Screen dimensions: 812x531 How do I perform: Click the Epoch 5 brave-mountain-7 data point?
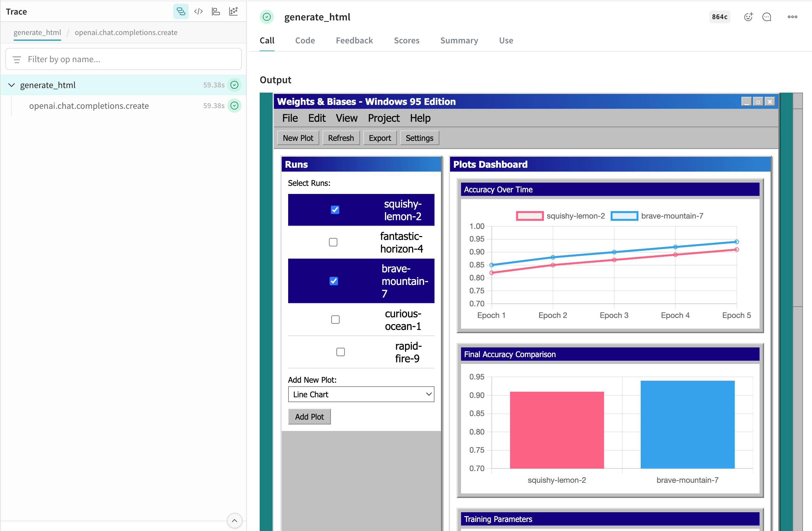tap(737, 242)
